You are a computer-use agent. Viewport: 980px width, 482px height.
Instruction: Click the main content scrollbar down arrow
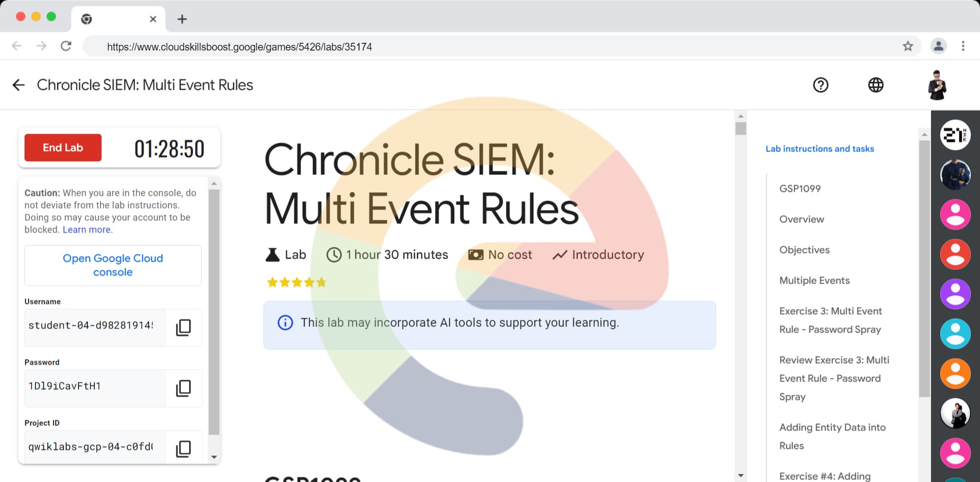[x=741, y=475]
